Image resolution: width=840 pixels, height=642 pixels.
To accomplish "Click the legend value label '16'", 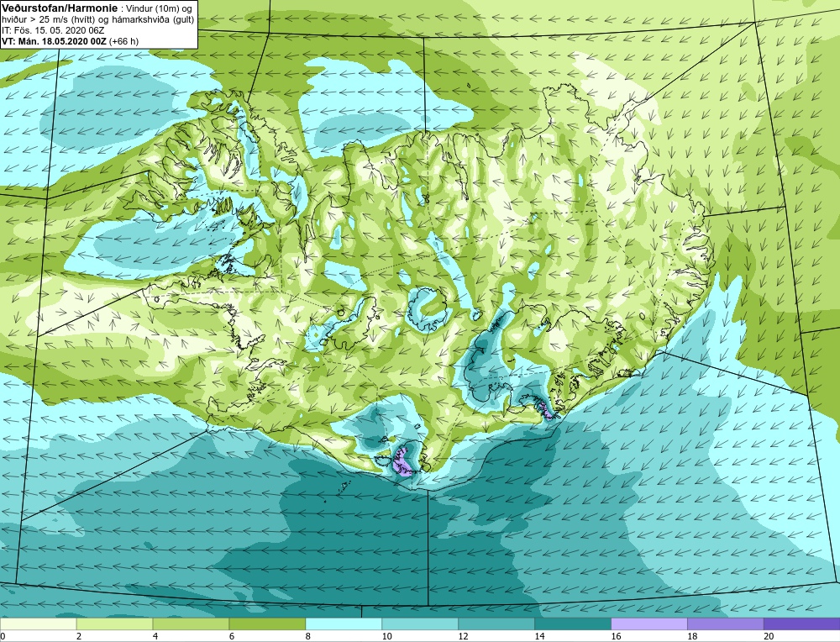I will [616, 636].
